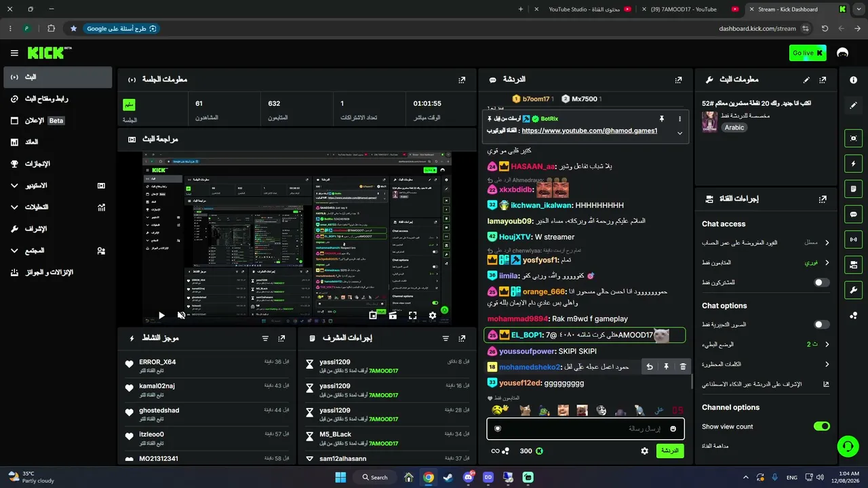Pop out the معلومات البث panel
The width and height of the screenshot is (868, 488).
coord(823,79)
